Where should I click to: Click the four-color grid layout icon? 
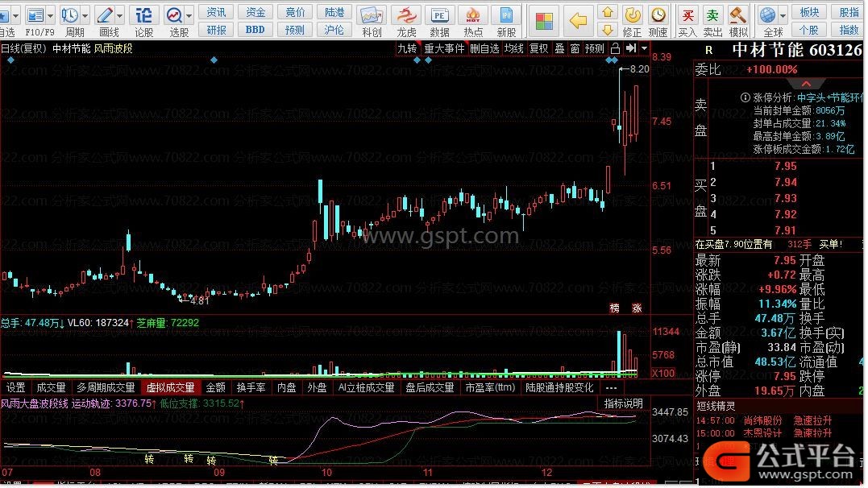pyautogui.click(x=544, y=21)
